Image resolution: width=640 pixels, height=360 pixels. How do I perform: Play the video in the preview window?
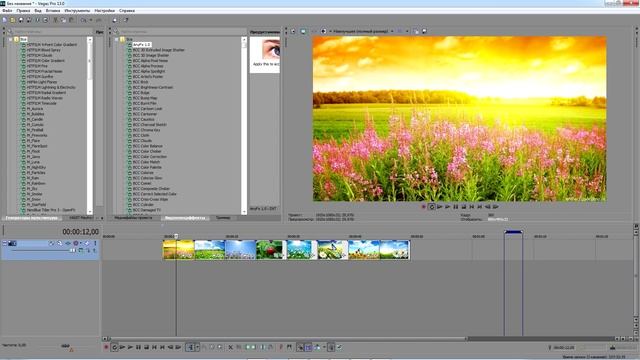pyautogui.click(x=447, y=207)
